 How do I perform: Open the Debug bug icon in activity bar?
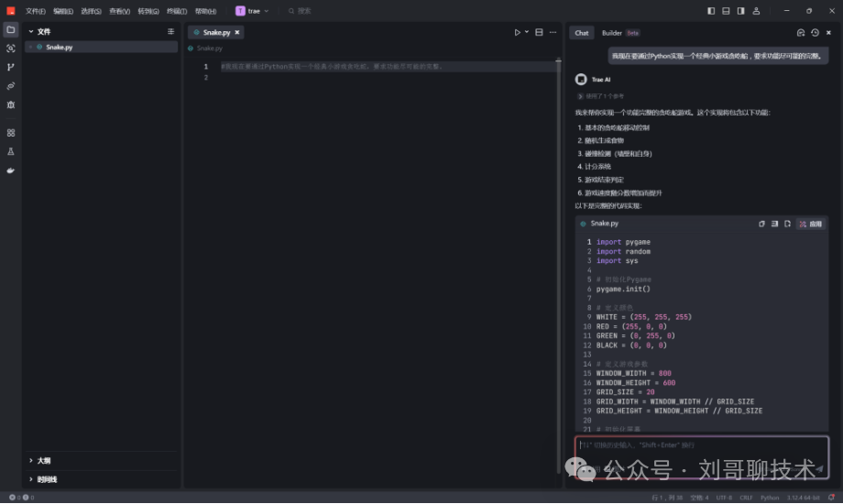(x=11, y=104)
